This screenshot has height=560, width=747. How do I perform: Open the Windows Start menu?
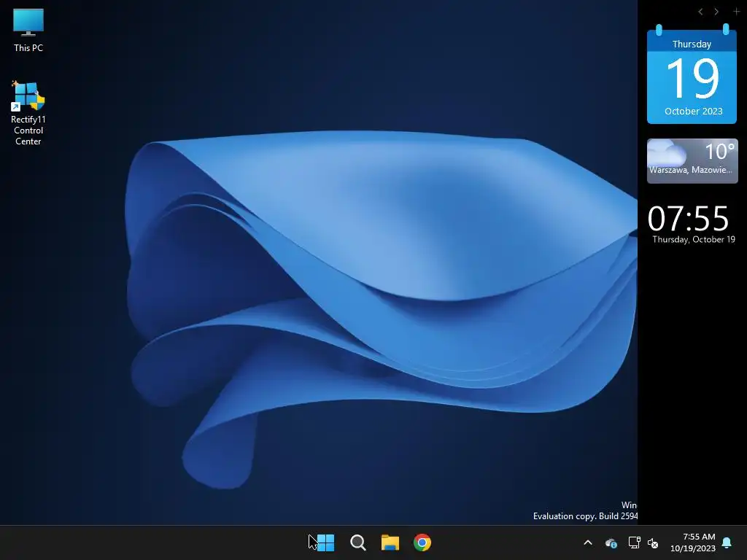click(325, 542)
